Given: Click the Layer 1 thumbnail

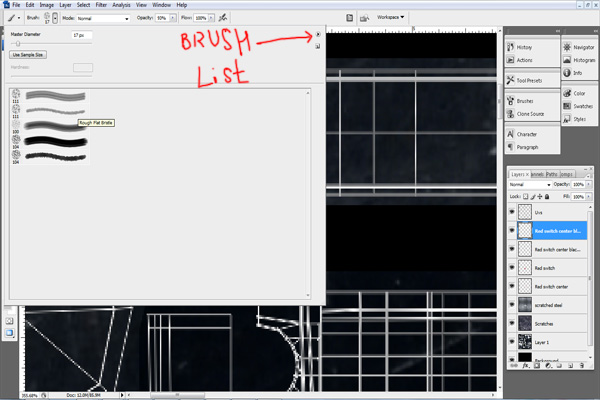Looking at the screenshot, I should [x=525, y=342].
